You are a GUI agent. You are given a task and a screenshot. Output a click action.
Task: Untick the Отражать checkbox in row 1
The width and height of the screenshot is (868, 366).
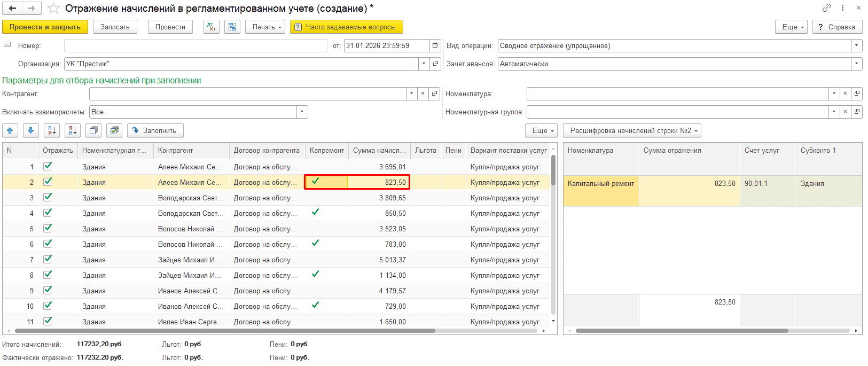(x=48, y=166)
